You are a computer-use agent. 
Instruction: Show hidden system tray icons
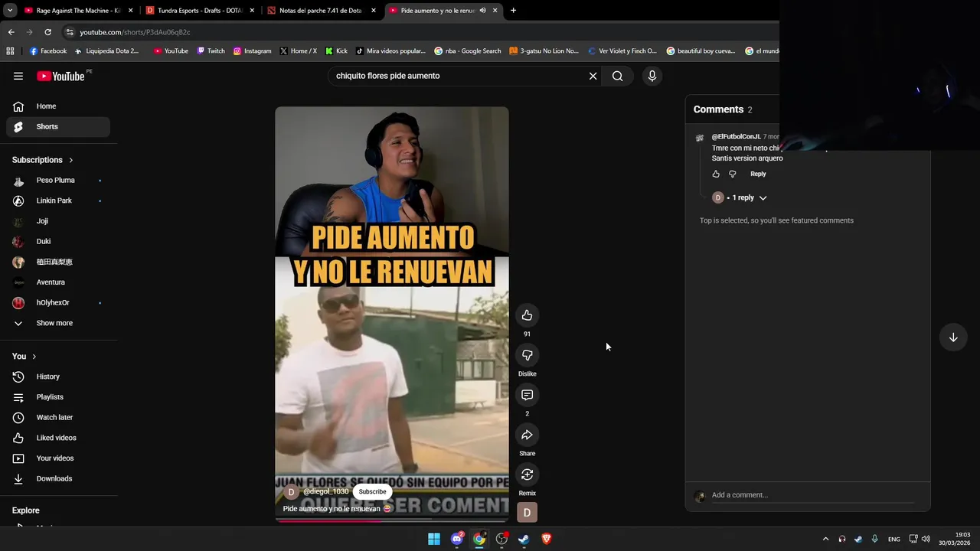point(825,539)
